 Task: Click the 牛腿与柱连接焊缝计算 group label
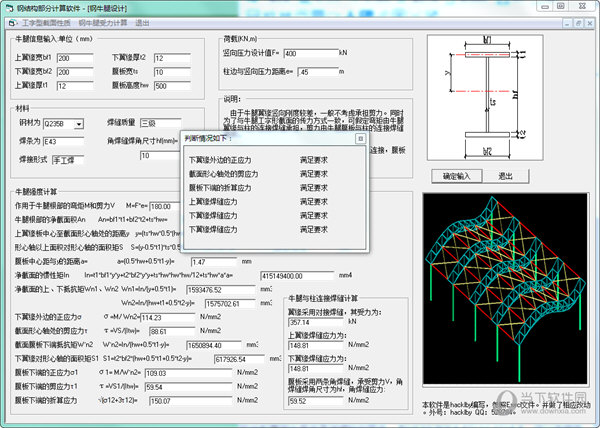click(x=323, y=298)
